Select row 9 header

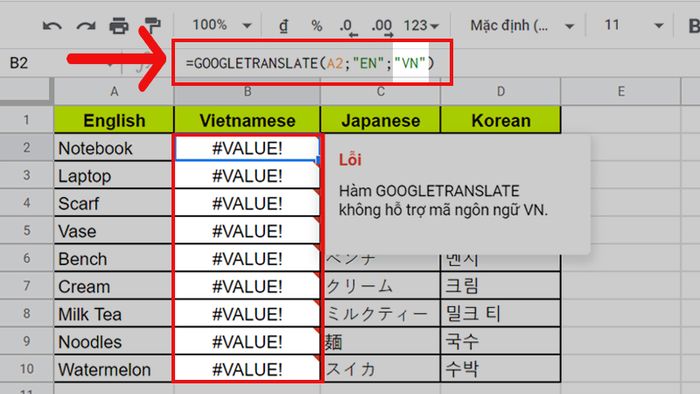click(27, 341)
